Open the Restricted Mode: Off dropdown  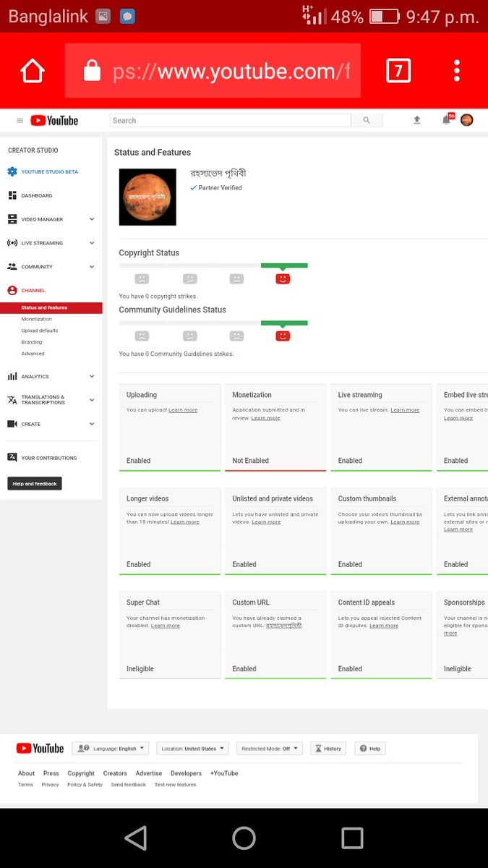pyautogui.click(x=269, y=749)
